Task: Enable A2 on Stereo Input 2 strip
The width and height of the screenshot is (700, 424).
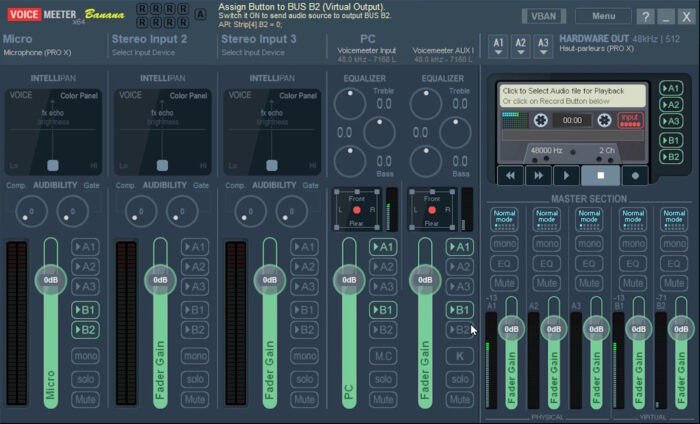Action: [195, 267]
